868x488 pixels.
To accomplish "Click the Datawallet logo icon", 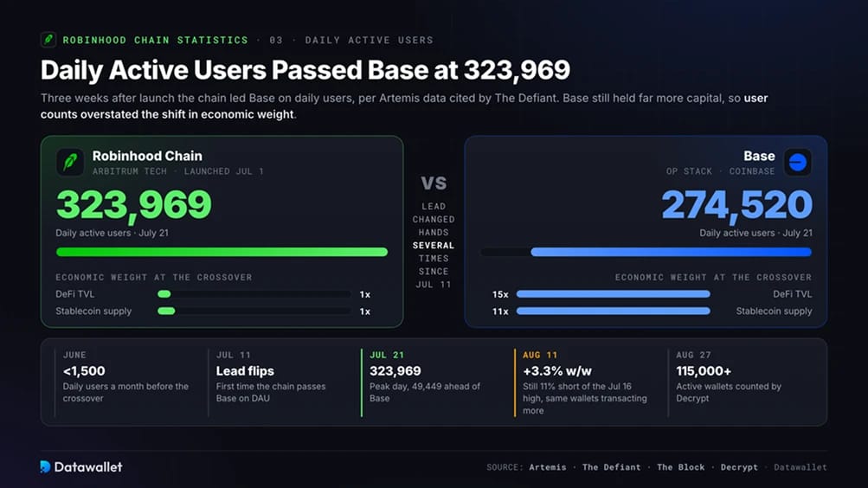I will pyautogui.click(x=45, y=467).
